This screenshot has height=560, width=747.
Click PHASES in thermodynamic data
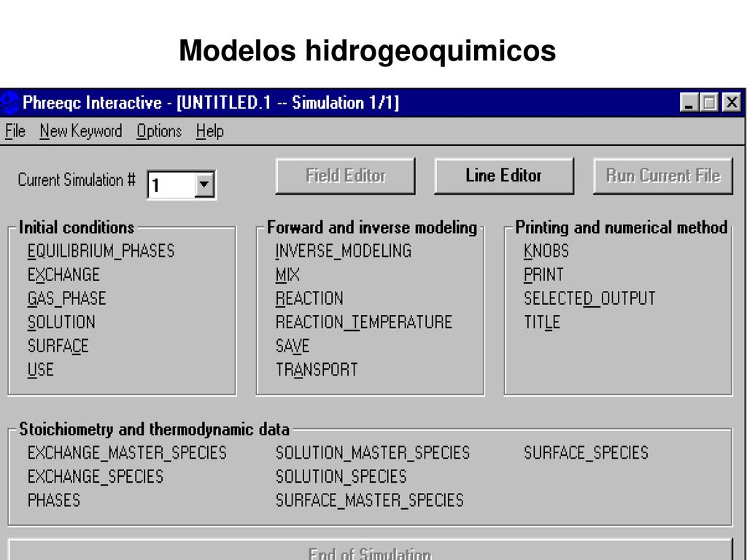[x=54, y=500]
